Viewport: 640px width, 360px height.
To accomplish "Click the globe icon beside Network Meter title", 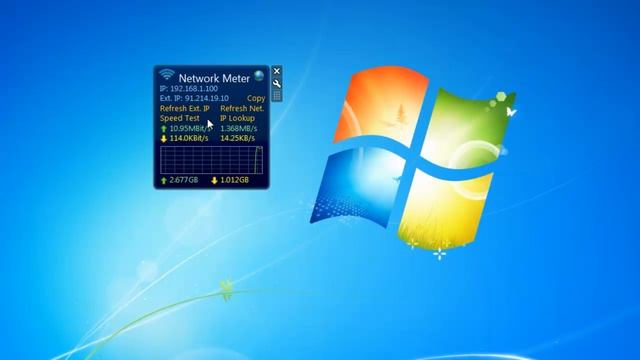I will [259, 75].
